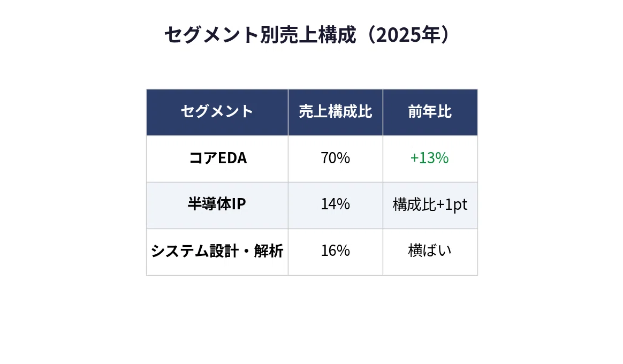The image size is (623, 364).
Task: Click the 売上構成 text in the title
Action: (x=317, y=35)
